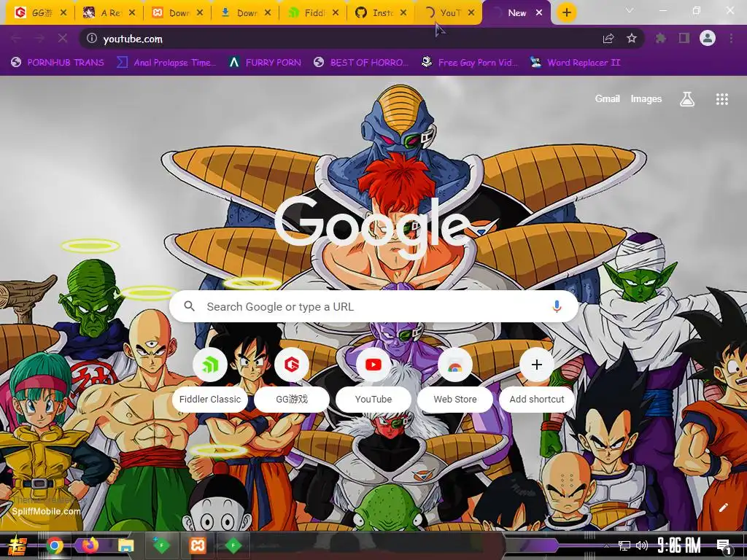This screenshot has height=560, width=747.
Task: Start voice search with the microphone icon
Action: coord(557,306)
